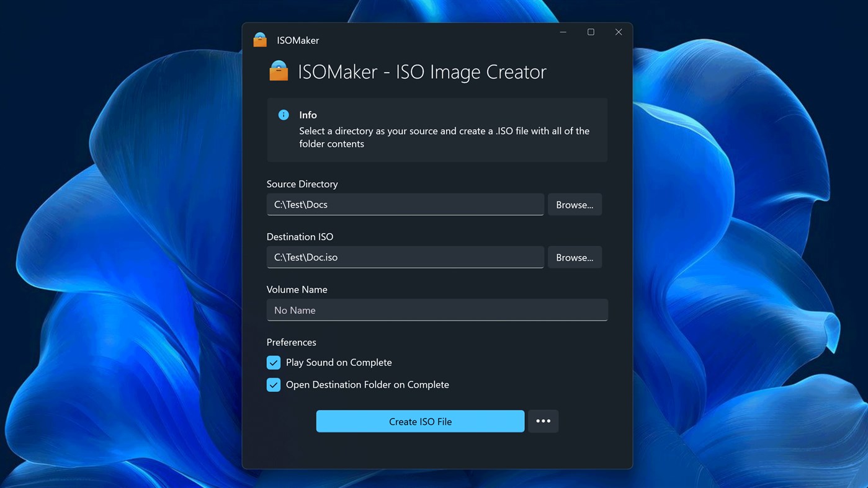This screenshot has width=868, height=488.
Task: Open the ellipsis options beside Create ISO File
Action: point(543,421)
